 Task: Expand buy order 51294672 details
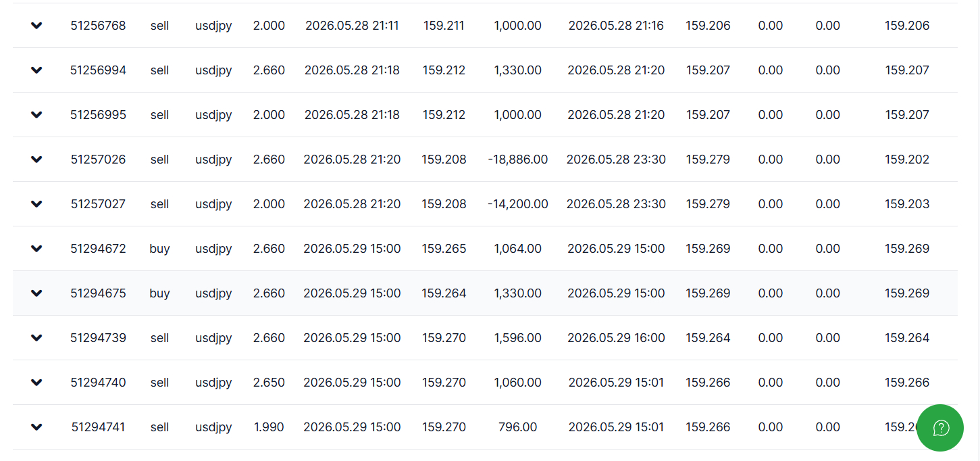36,249
